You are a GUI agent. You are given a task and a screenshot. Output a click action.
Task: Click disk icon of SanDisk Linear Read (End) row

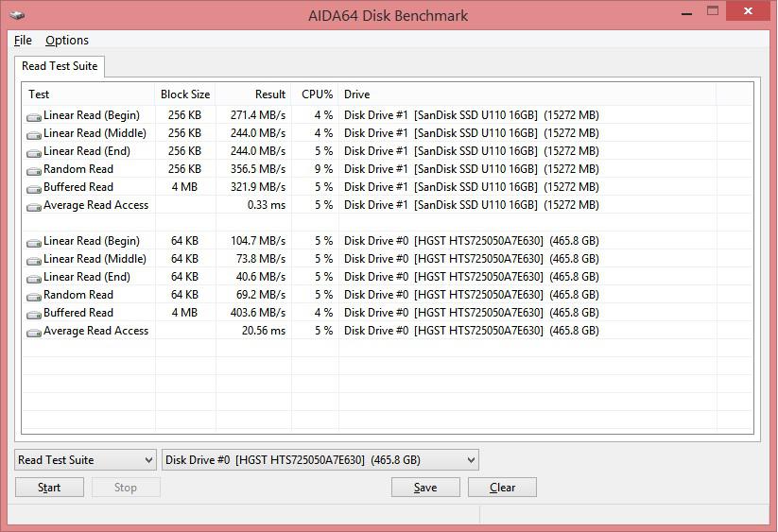[34, 153]
